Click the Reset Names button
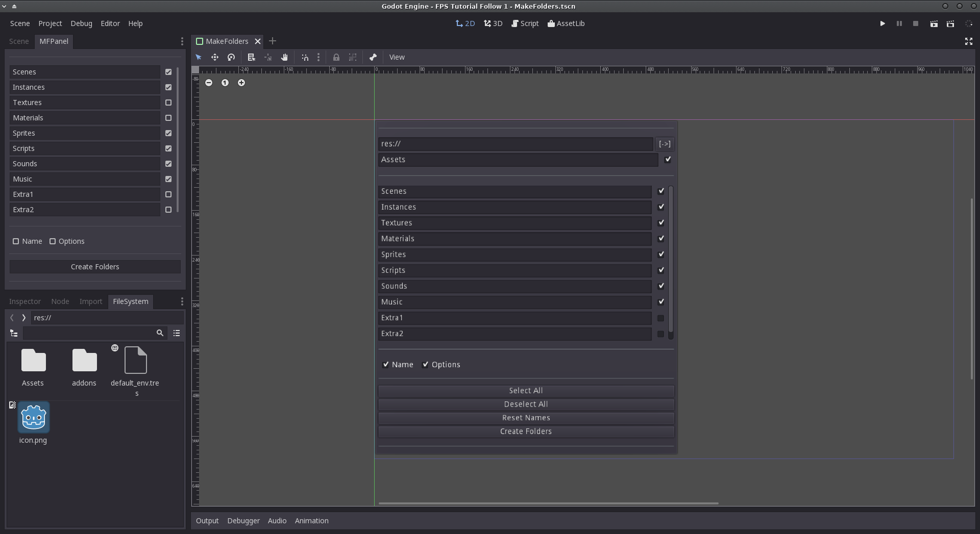Viewport: 980px width, 534px height. pyautogui.click(x=526, y=418)
